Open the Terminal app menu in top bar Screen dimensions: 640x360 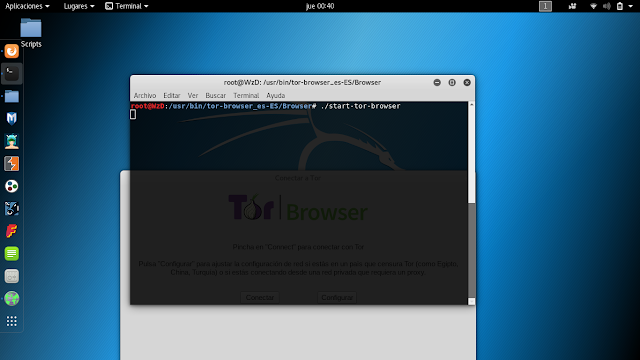click(127, 6)
